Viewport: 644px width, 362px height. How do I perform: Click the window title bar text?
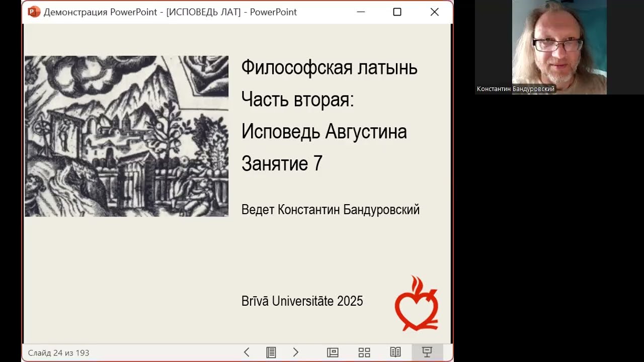[171, 12]
